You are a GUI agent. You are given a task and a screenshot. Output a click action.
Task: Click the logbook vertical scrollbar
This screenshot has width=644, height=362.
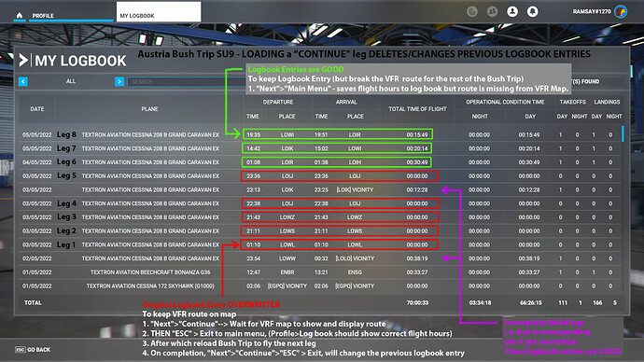click(x=623, y=133)
